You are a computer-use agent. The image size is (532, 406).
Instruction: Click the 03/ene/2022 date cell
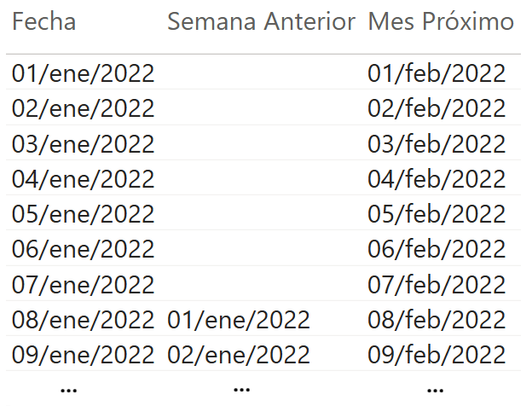pos(83,144)
